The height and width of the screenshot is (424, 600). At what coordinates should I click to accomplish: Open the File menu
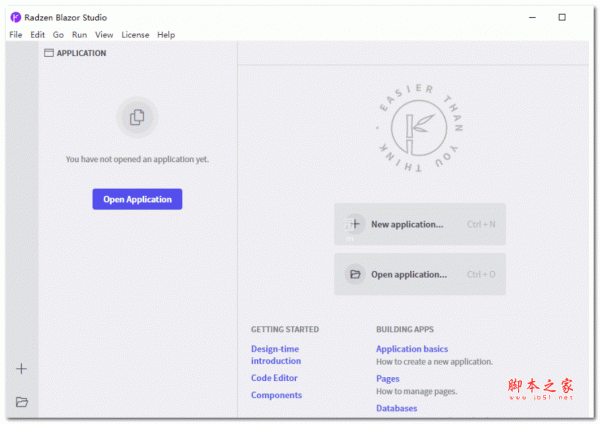(x=16, y=35)
